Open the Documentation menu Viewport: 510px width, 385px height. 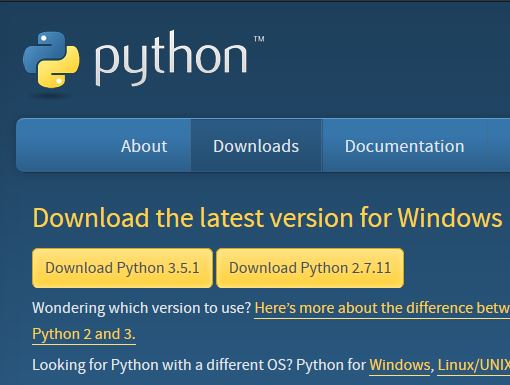(x=404, y=146)
